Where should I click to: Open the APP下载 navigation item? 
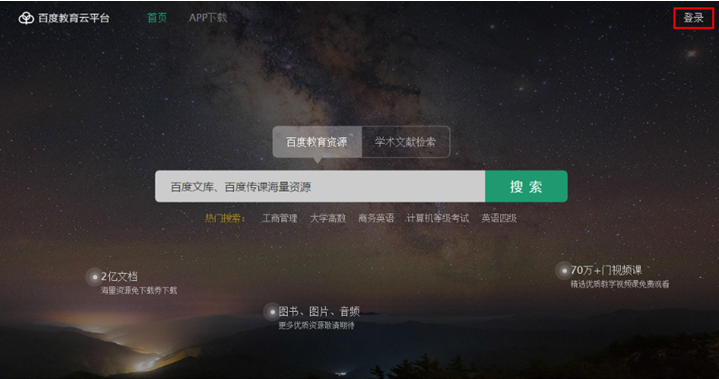pyautogui.click(x=208, y=18)
